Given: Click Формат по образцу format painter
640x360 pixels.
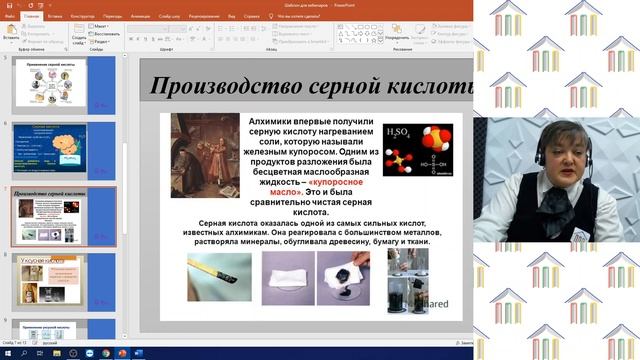Looking at the screenshot, I should point(43,42).
